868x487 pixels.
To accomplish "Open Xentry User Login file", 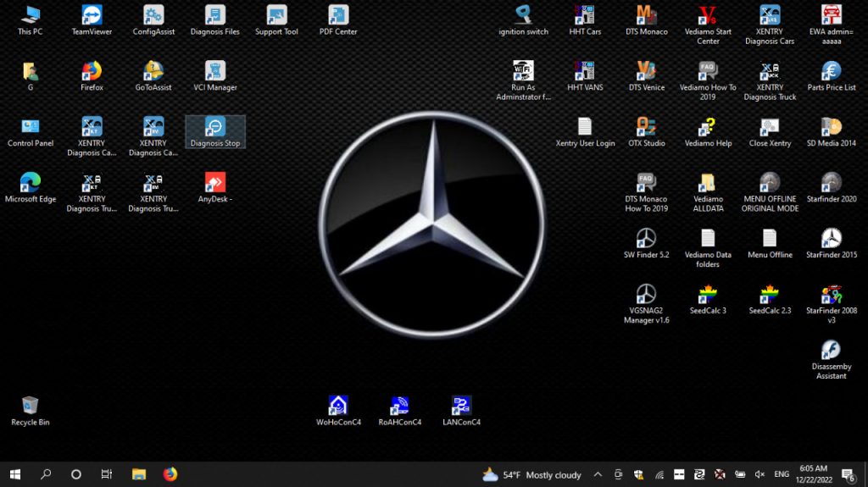I will pyautogui.click(x=585, y=132).
